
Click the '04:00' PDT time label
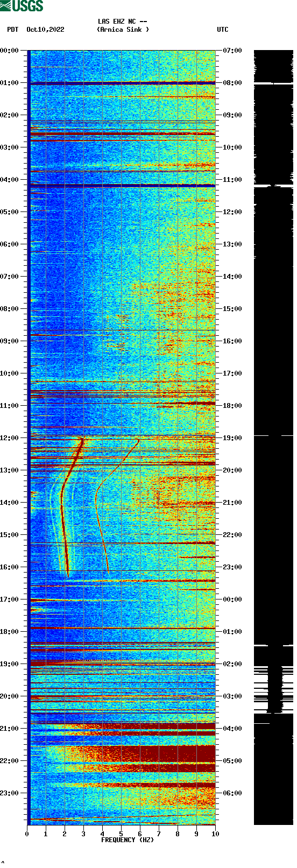click(9, 180)
